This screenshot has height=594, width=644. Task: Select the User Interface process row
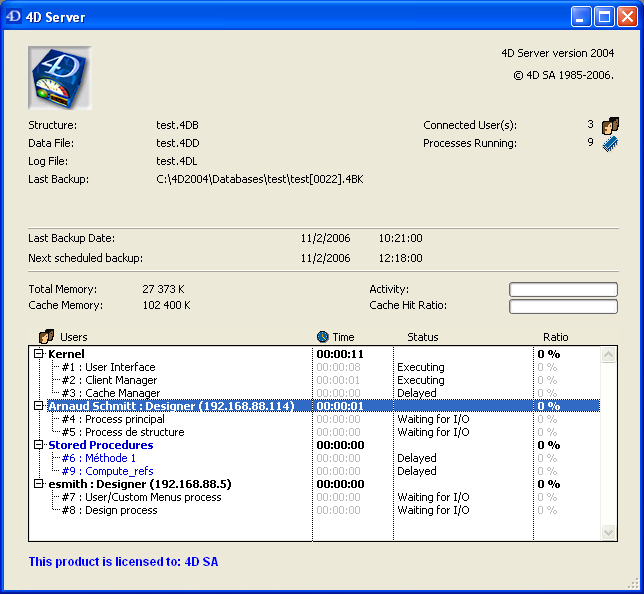(119, 367)
